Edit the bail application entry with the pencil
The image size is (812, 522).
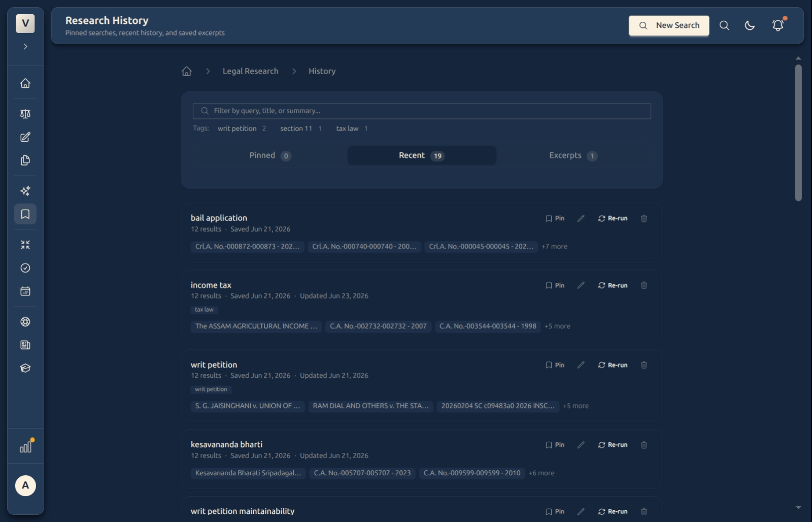[581, 218]
